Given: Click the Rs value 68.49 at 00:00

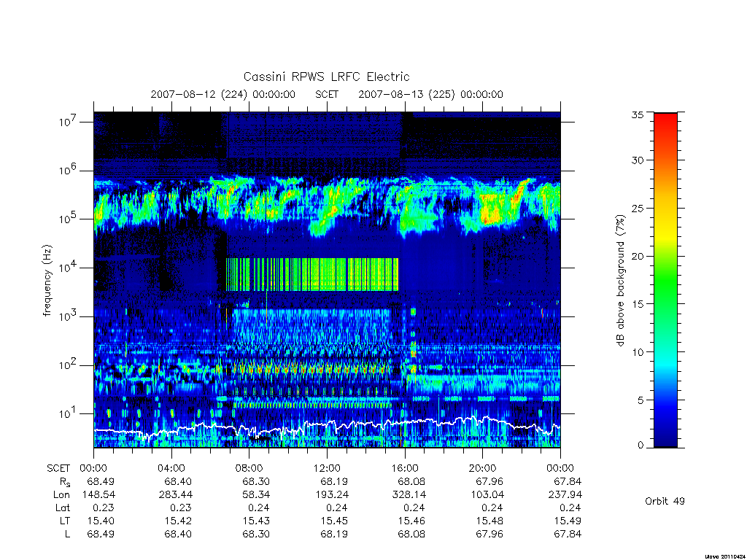Looking at the screenshot, I should tap(101, 481).
